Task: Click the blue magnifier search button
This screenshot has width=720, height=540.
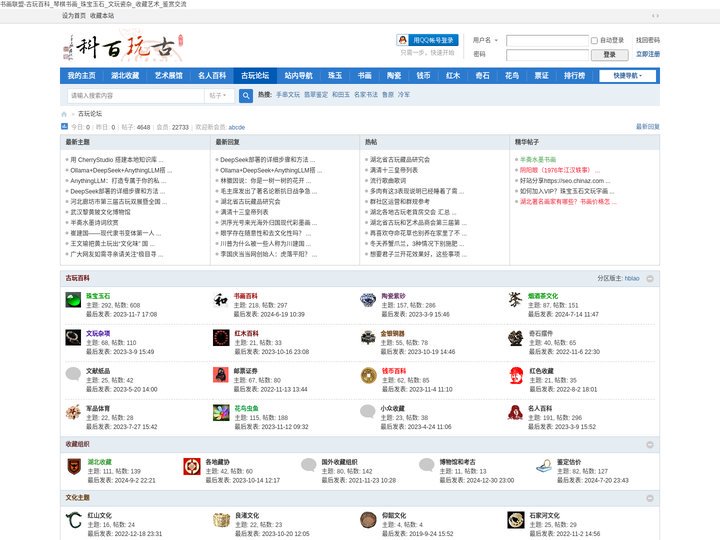Action: tap(246, 96)
